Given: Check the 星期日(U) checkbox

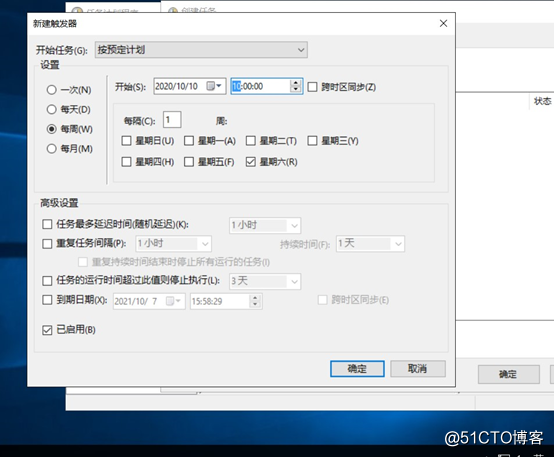Looking at the screenshot, I should tap(126, 141).
